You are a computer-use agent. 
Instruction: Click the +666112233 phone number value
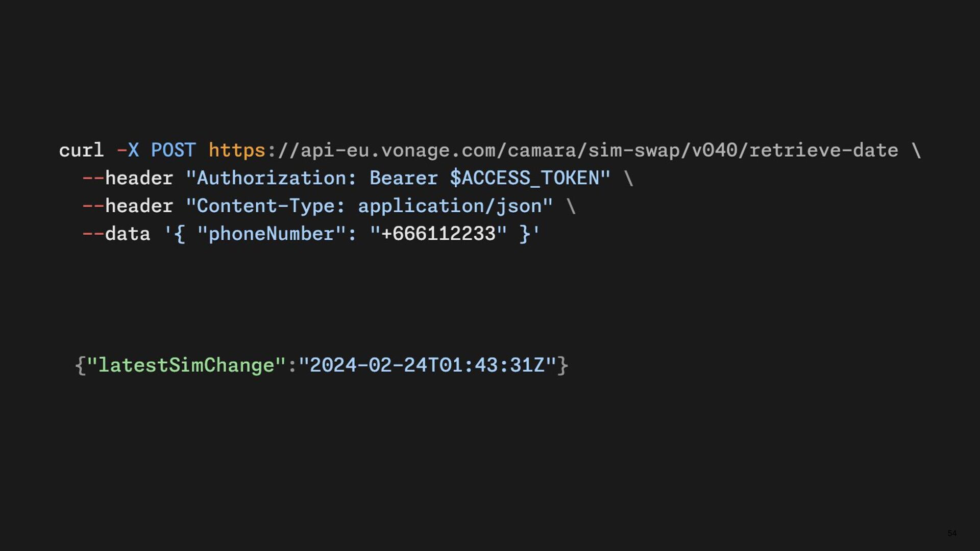(x=438, y=234)
